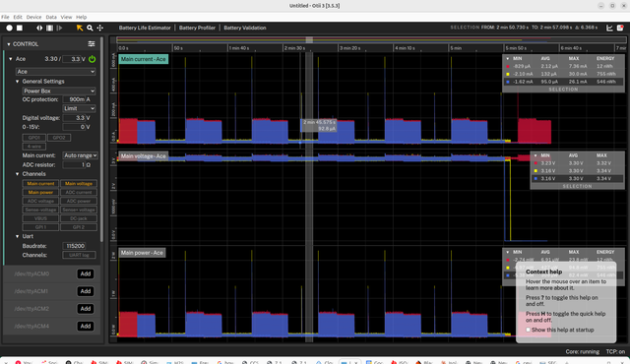
Task: Stop recording with the square stop button
Action: pyautogui.click(x=20, y=28)
